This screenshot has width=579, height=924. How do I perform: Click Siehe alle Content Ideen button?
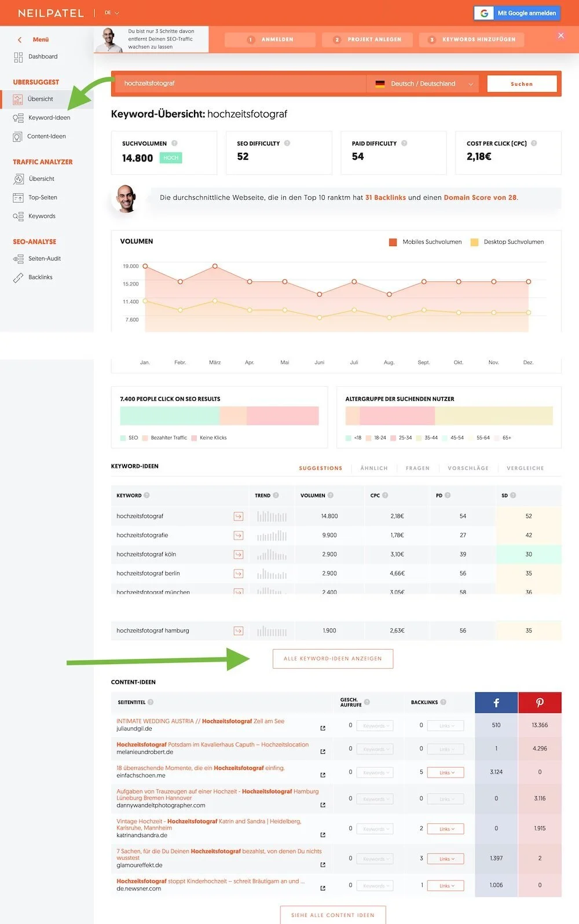pos(333,915)
